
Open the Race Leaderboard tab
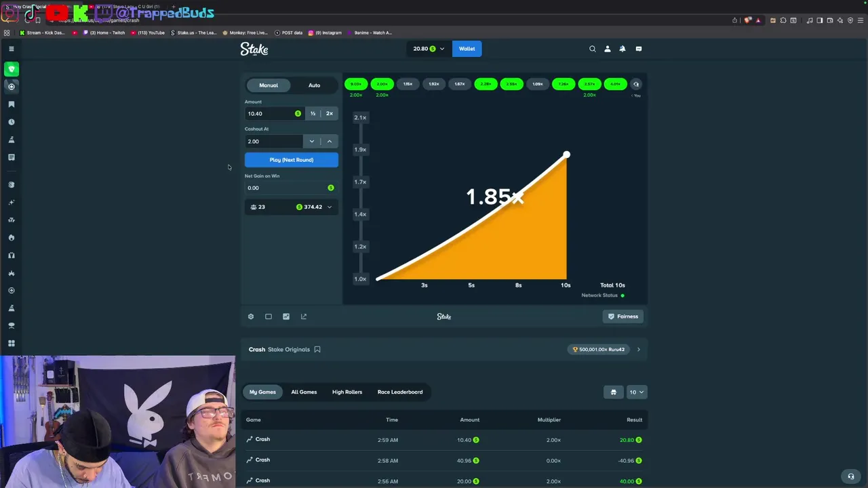(400, 392)
